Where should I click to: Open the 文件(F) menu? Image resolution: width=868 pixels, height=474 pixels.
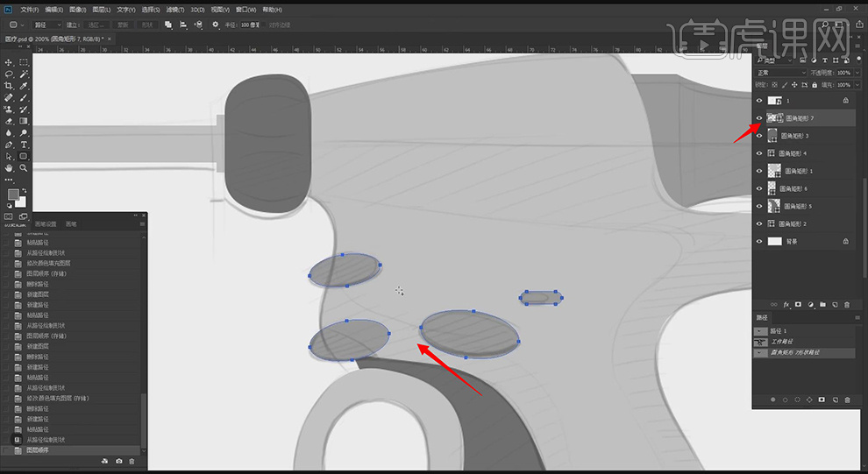[29, 10]
